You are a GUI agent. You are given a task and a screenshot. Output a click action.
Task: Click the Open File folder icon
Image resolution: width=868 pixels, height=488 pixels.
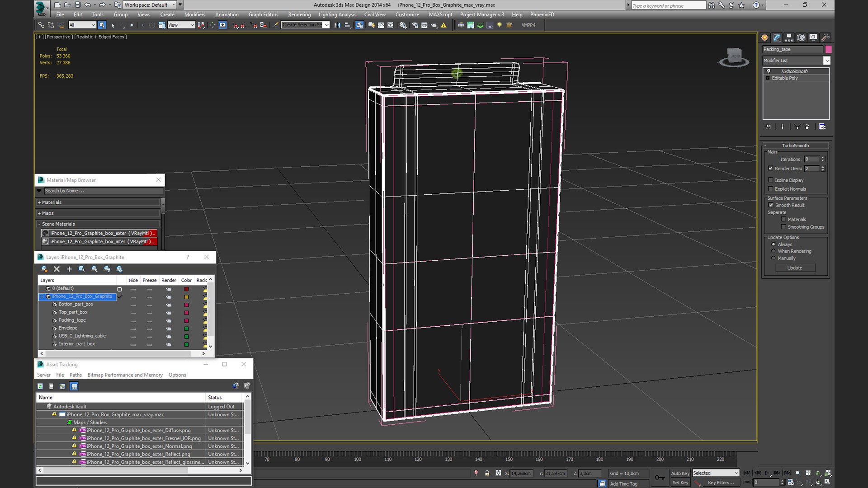(67, 5)
